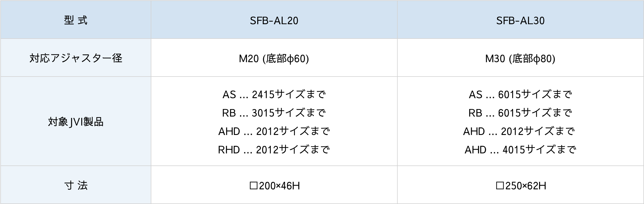The height and width of the screenshot is (204, 644).
Task: Click the 型式 header cell
Action: pos(76,20)
